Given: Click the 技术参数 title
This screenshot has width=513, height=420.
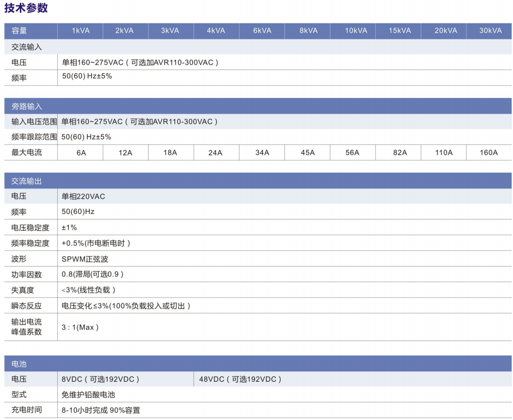Looking at the screenshot, I should 26,8.
